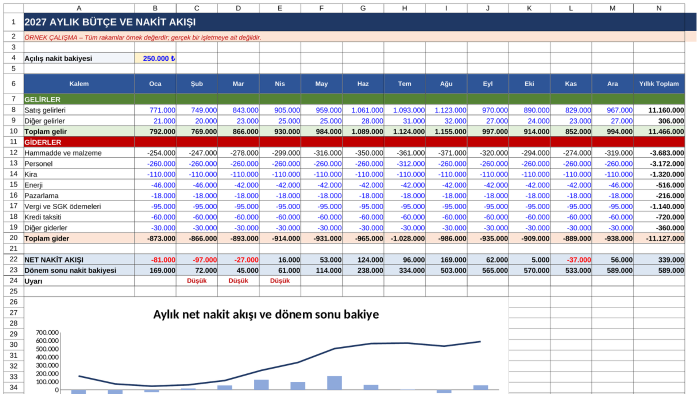Screen dimensions: 700x394
Task: Select annual total income 11.466.000
Action: coord(659,131)
